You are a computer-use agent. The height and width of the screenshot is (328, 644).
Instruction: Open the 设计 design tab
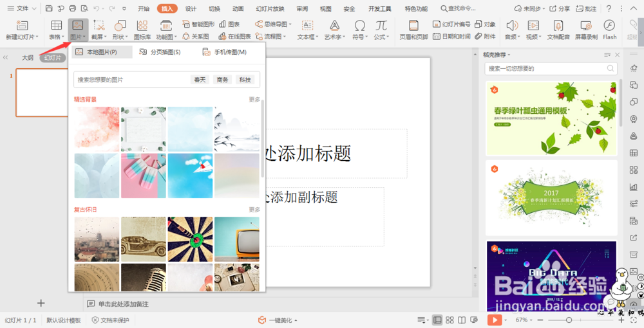coord(191,8)
